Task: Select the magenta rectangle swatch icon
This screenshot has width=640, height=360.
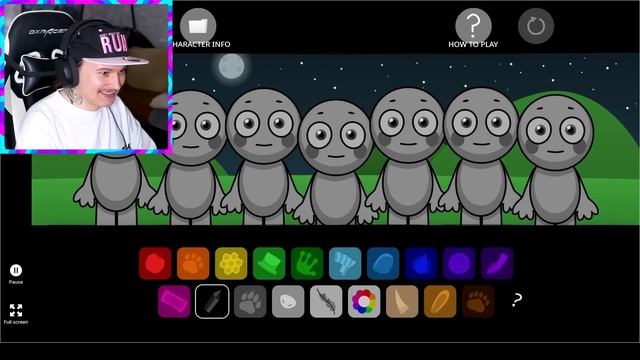Action: pos(174,302)
